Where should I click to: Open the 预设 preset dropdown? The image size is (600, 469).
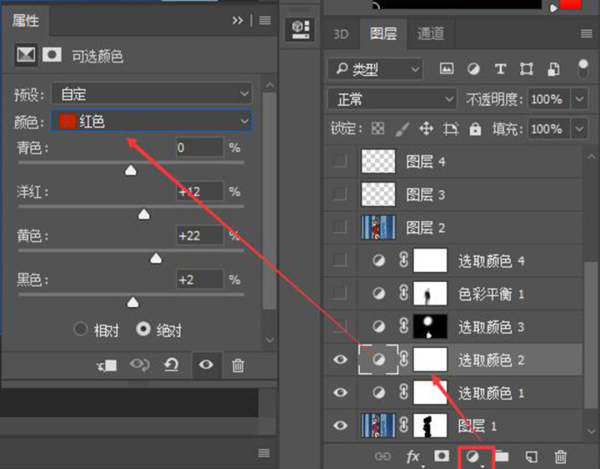(x=152, y=93)
